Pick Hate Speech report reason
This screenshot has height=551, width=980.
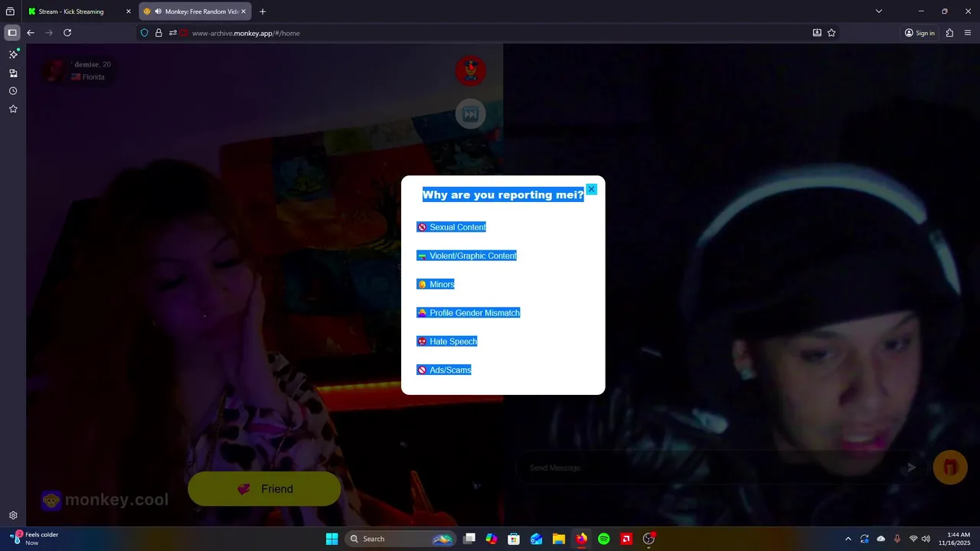[446, 341]
